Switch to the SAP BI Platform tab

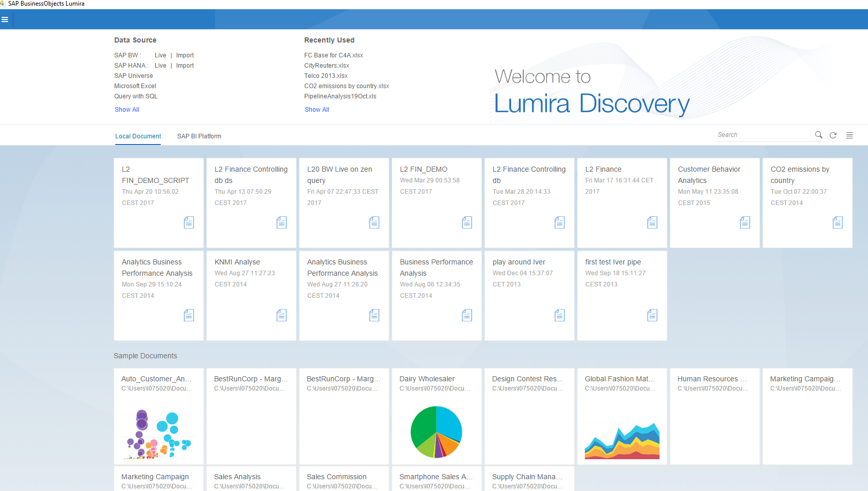click(x=199, y=136)
